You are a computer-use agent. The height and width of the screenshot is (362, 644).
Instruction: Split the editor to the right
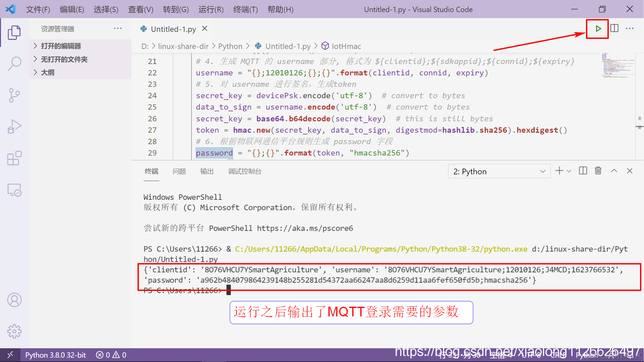(x=614, y=28)
